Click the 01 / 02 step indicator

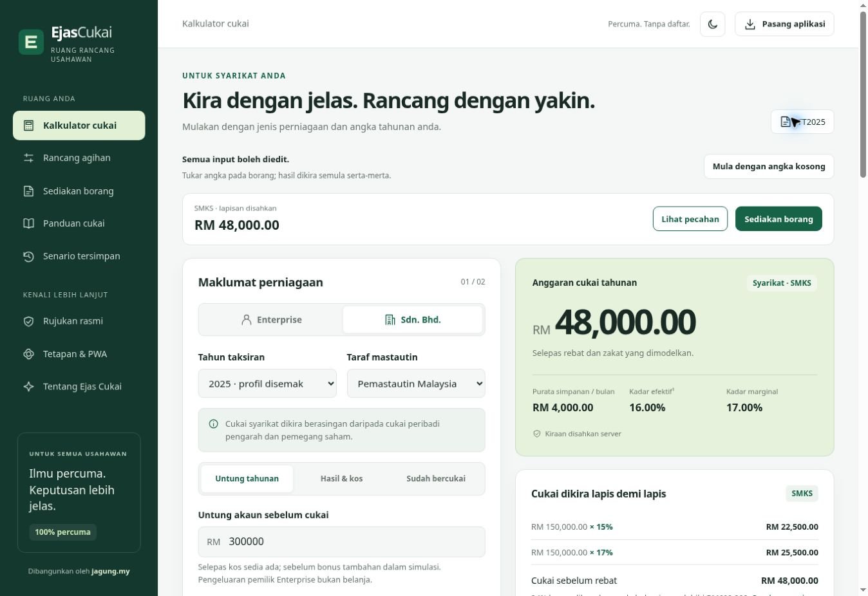pyautogui.click(x=473, y=282)
